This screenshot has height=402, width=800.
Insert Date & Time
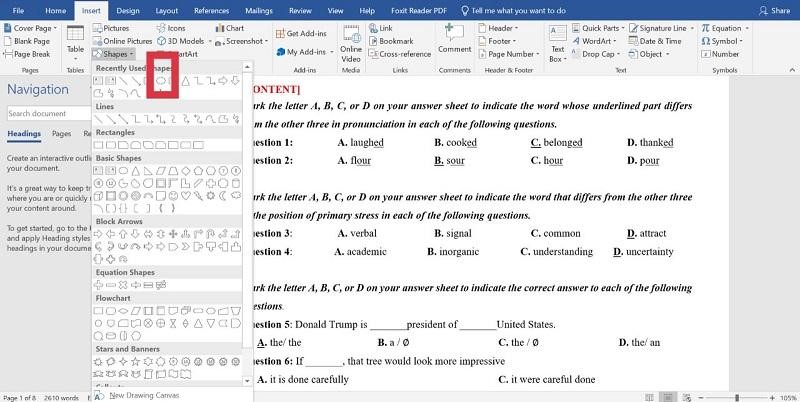click(x=655, y=41)
